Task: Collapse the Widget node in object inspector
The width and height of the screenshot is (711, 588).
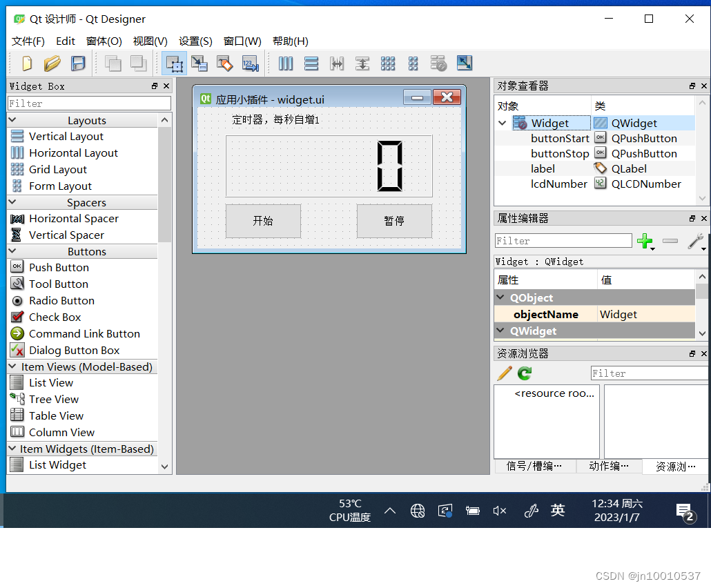Action: coord(500,122)
